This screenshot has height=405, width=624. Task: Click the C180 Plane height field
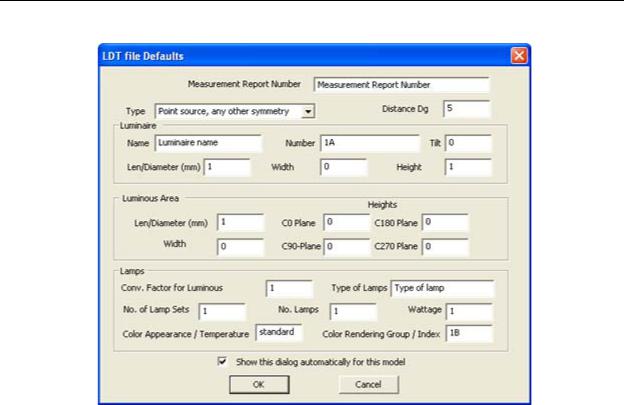[x=445, y=222]
